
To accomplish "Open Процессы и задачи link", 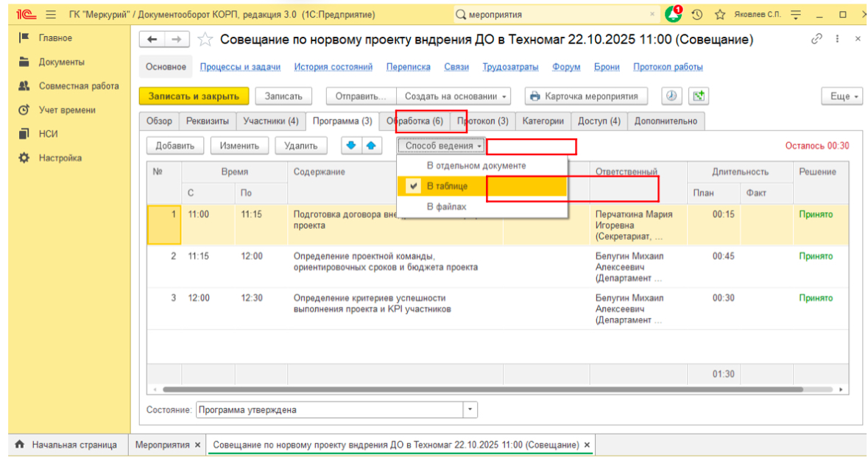I will (240, 67).
